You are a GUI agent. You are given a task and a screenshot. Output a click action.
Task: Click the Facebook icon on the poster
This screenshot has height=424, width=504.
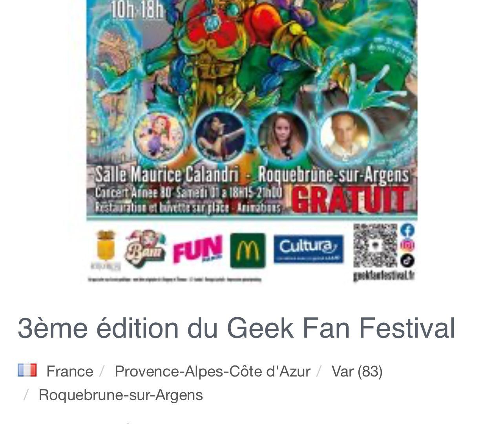tap(408, 230)
